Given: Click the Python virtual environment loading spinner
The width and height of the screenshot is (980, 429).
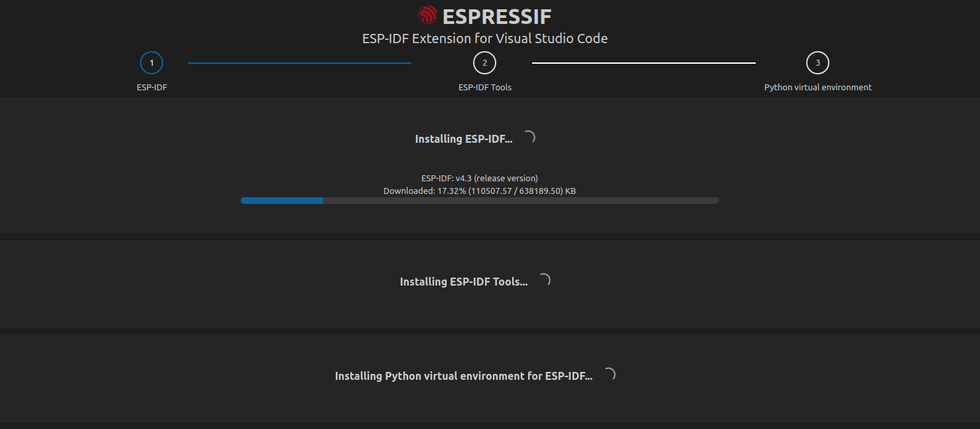Looking at the screenshot, I should click(610, 374).
